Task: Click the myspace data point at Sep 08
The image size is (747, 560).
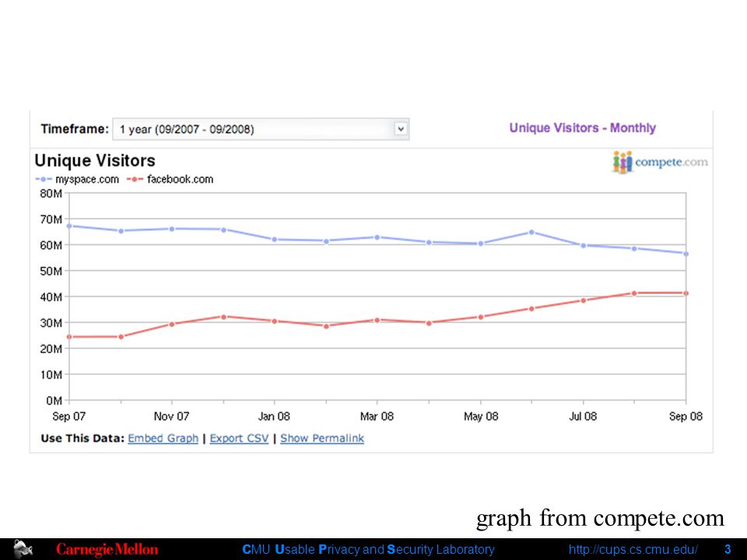Action: click(x=686, y=254)
